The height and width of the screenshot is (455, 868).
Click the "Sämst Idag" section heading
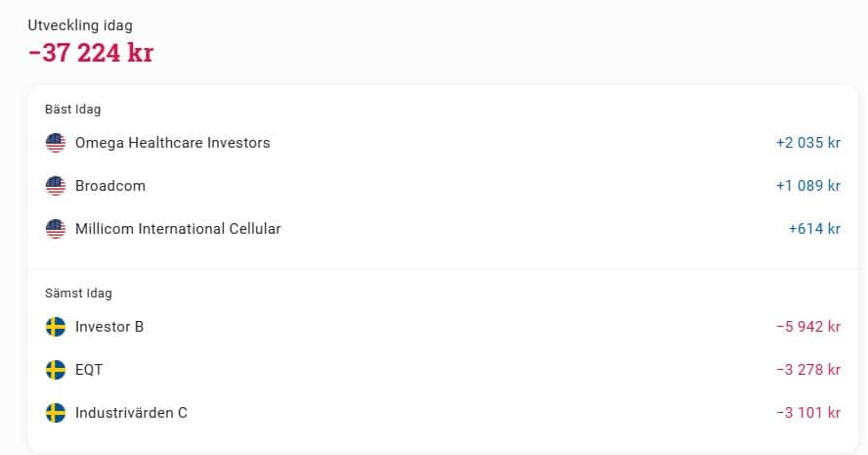coord(78,293)
